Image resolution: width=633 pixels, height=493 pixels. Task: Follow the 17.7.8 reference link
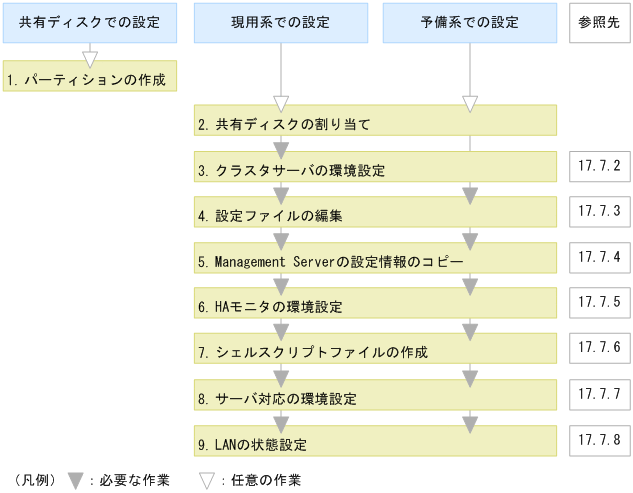coord(599,438)
